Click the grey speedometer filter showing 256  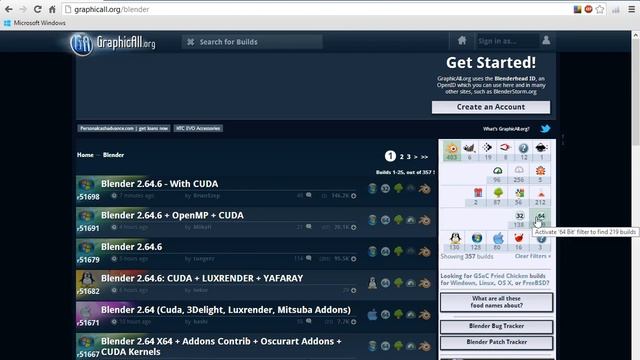tap(519, 173)
